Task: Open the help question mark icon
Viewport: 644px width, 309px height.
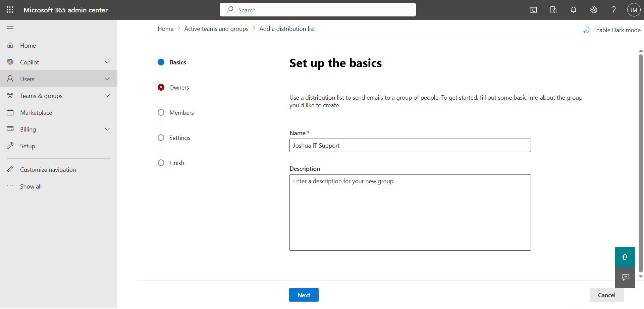Action: click(613, 10)
